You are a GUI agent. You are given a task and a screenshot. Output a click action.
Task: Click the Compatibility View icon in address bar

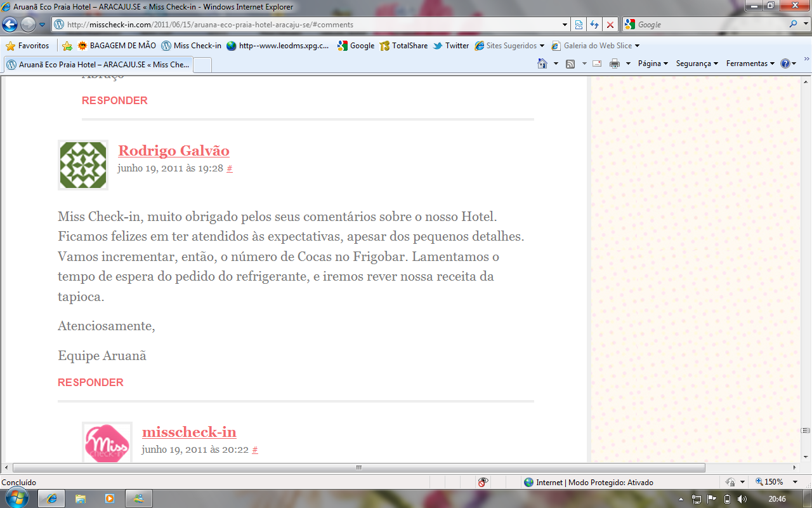pyautogui.click(x=579, y=25)
